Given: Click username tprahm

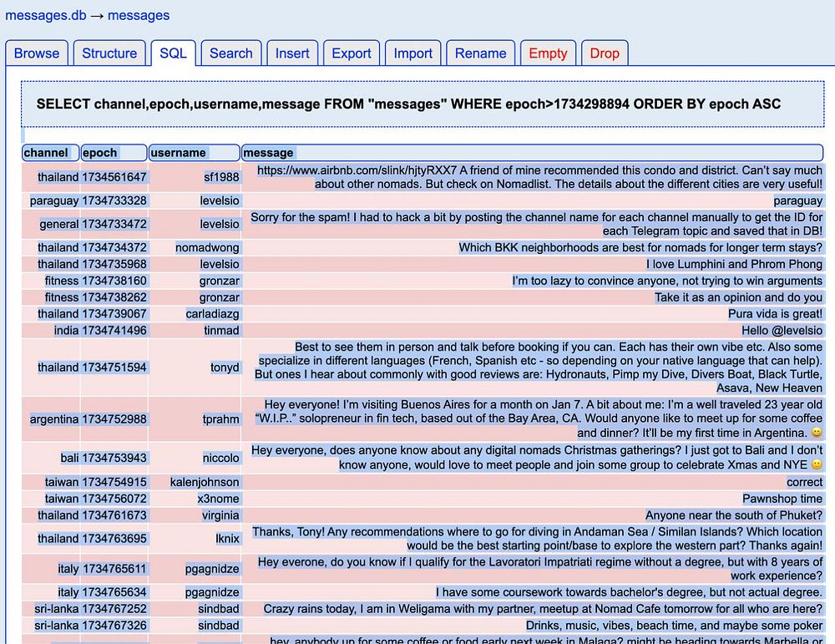Looking at the screenshot, I should click(x=221, y=419).
